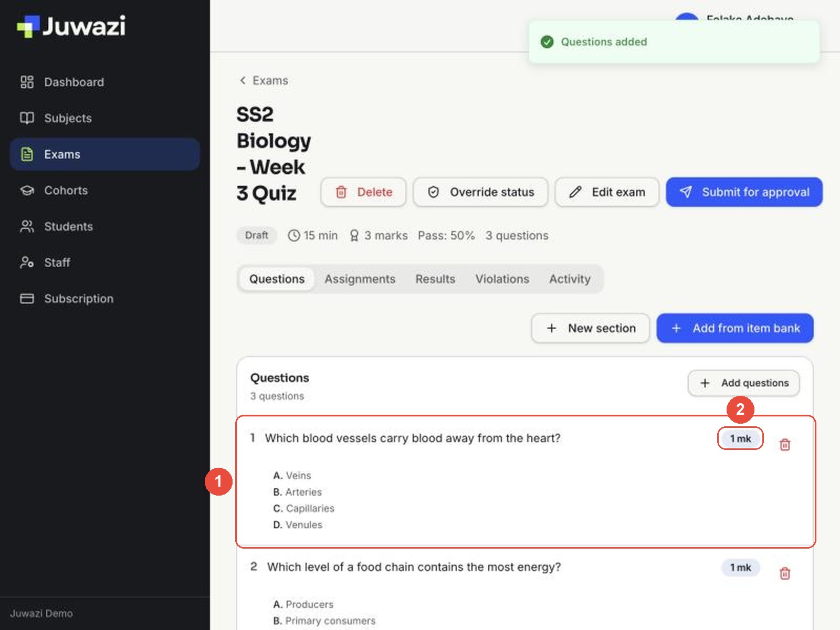Click the Students people icon
This screenshot has height=630, width=840.
27,226
